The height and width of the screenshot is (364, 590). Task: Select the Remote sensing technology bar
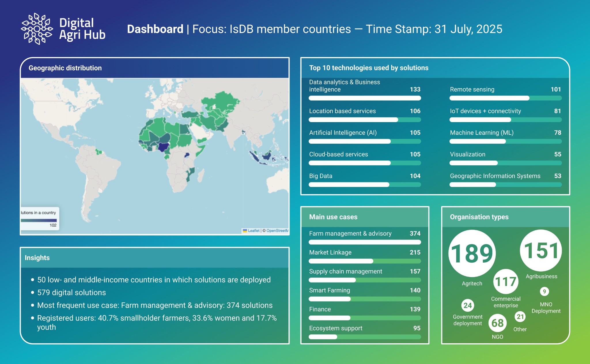(505, 98)
